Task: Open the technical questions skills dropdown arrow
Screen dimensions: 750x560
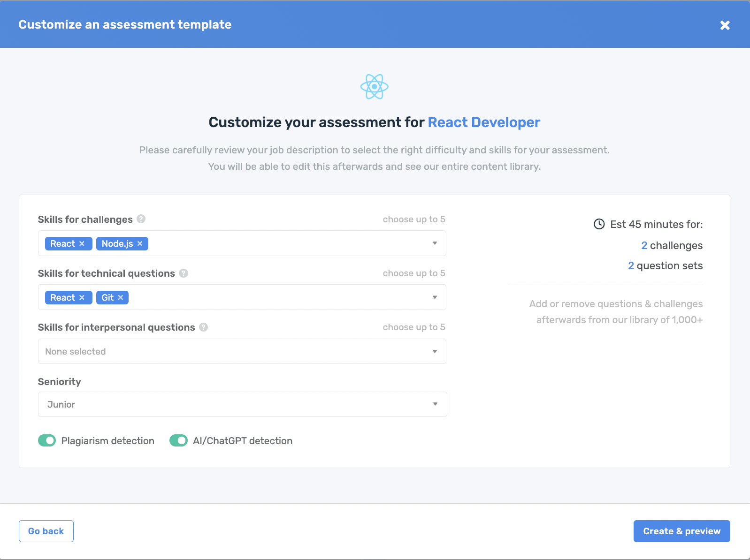Action: pyautogui.click(x=435, y=297)
